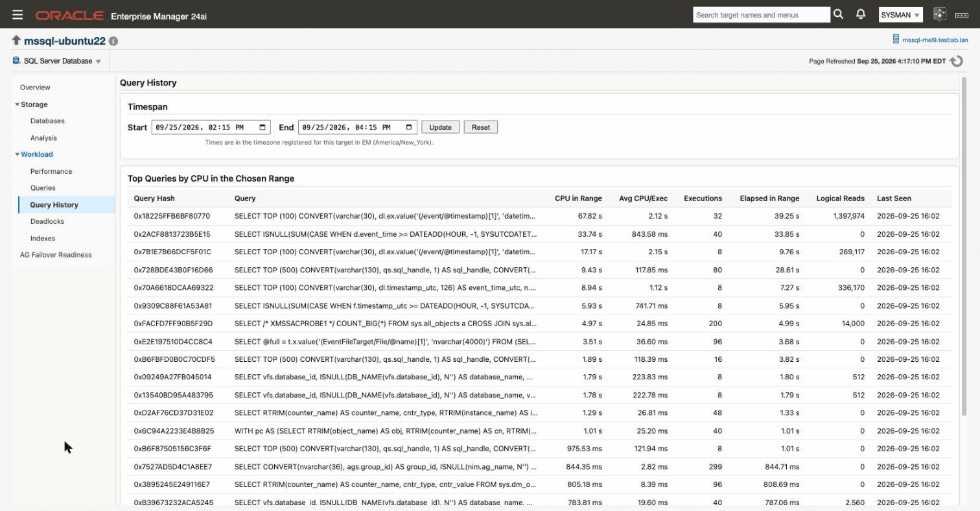This screenshot has height=511, width=980.
Task: Click the Executions column header
Action: 703,198
